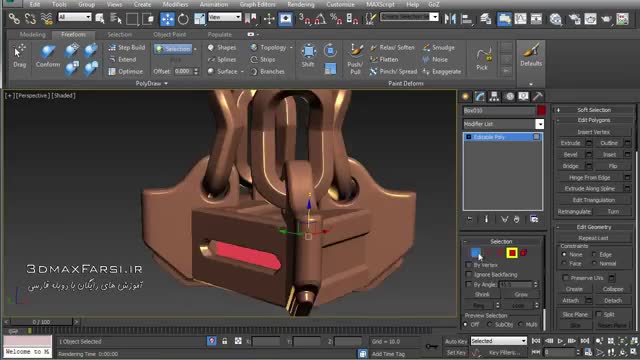Open the Hierarchy command panel tab
Image resolution: width=640 pixels, height=360 pixels.
494,96
